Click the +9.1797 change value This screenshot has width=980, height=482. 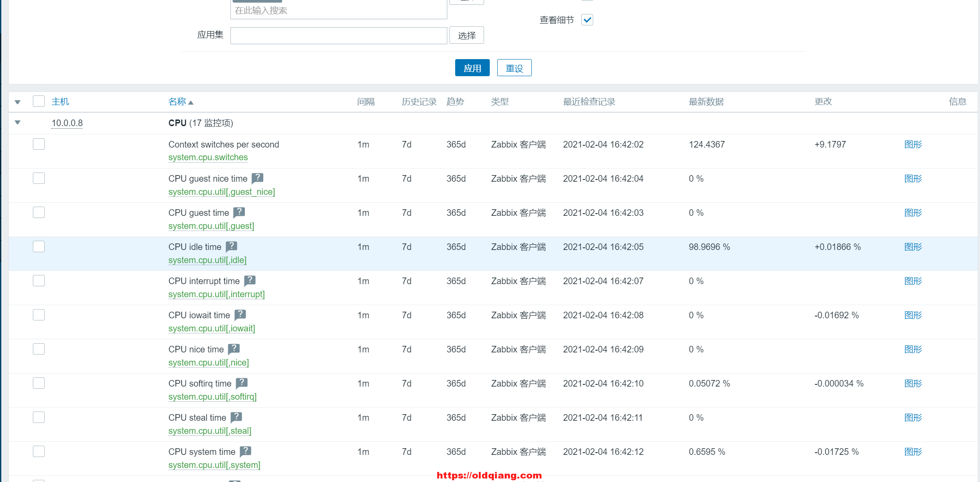tap(830, 144)
